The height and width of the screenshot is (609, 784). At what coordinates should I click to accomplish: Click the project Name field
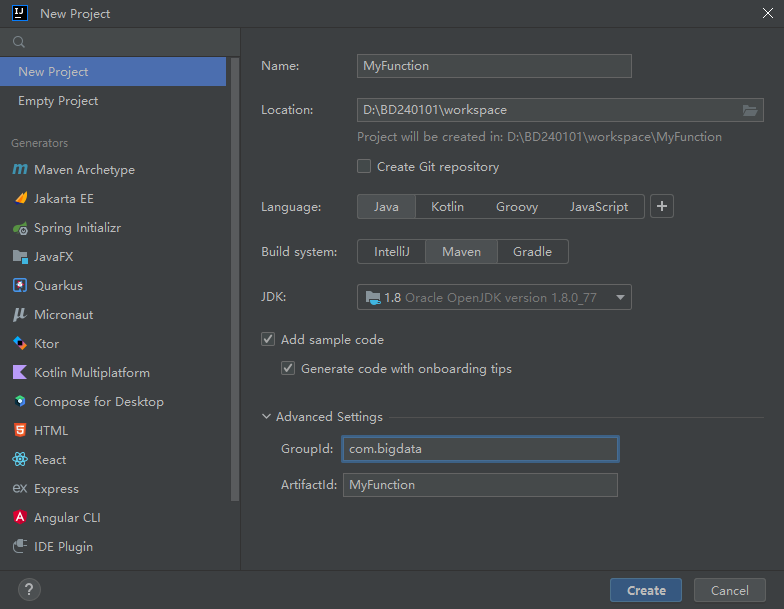[x=494, y=66]
